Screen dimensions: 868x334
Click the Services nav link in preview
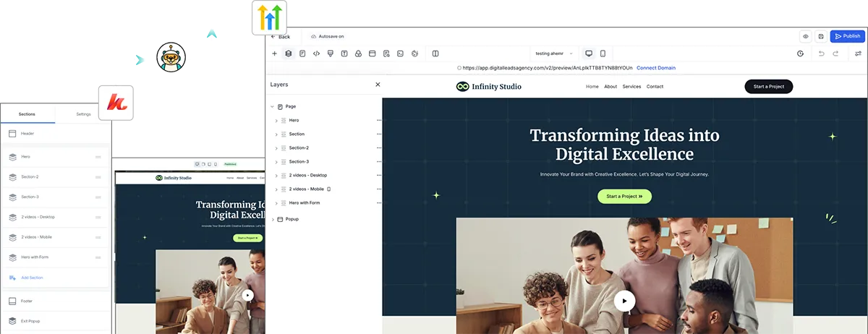631,87
